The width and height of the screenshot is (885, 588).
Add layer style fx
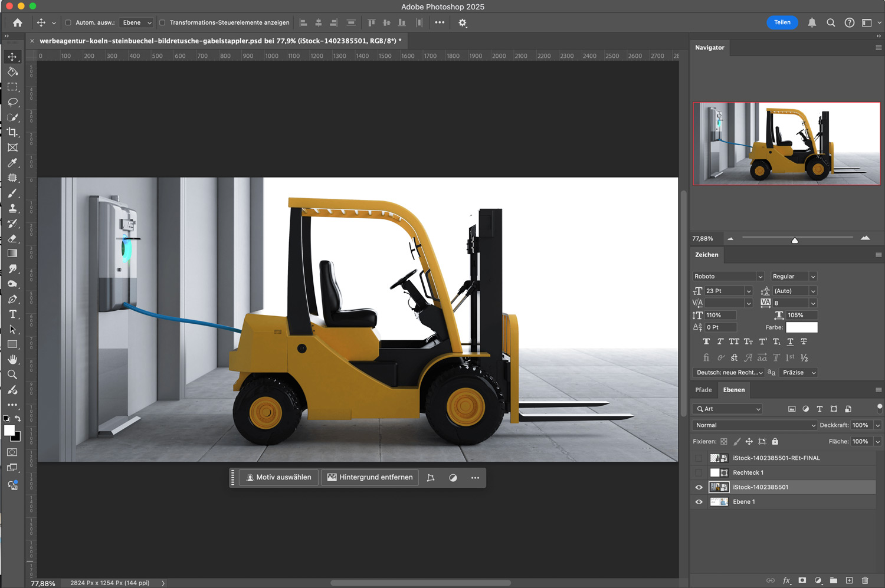tap(786, 580)
